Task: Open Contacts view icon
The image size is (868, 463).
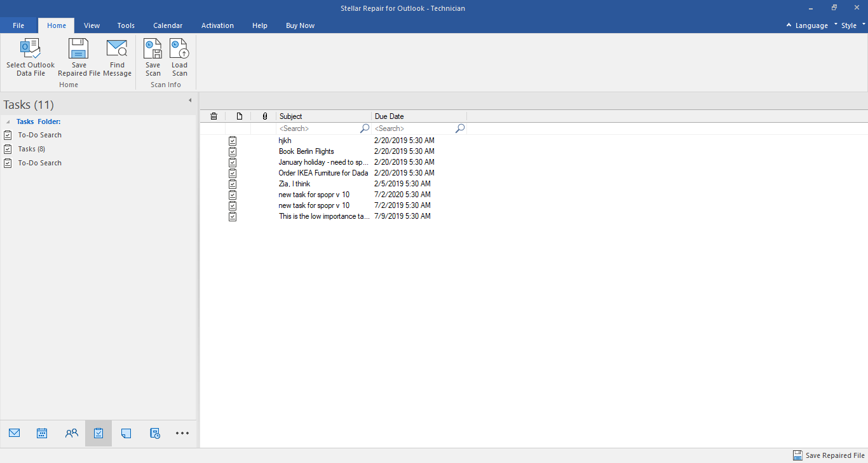Action: 72,433
